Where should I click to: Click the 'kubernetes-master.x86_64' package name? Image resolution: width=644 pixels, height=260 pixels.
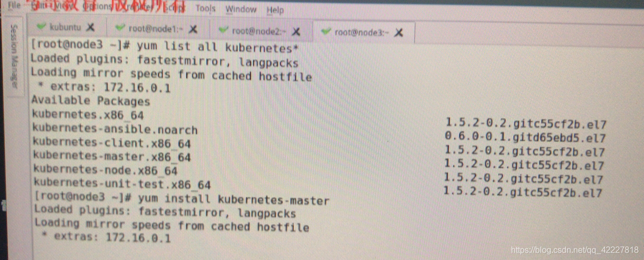112,156
